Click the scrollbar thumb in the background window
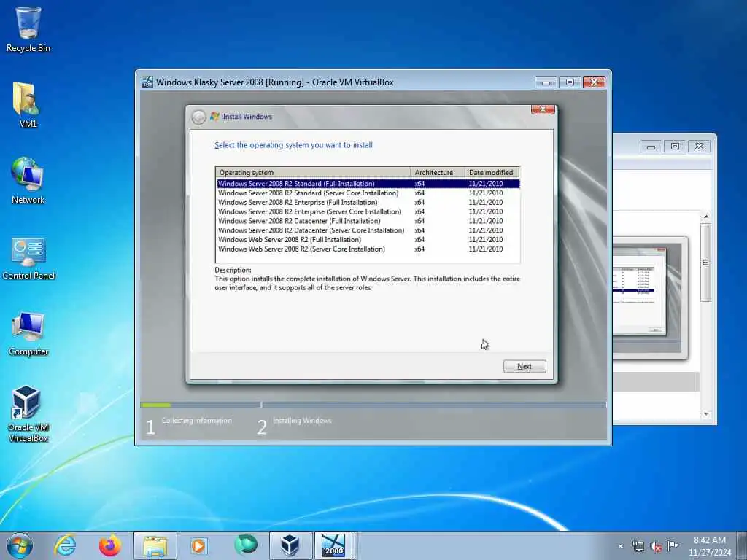The height and width of the screenshot is (560, 747). 706,262
